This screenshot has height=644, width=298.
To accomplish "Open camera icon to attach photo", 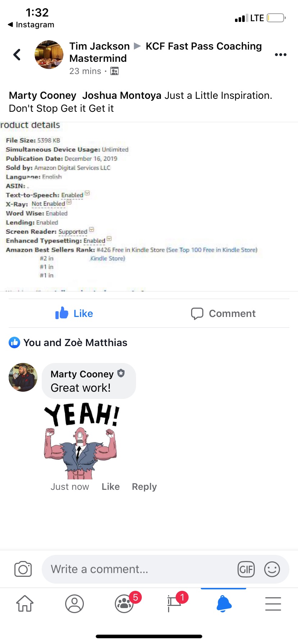I will (x=23, y=569).
